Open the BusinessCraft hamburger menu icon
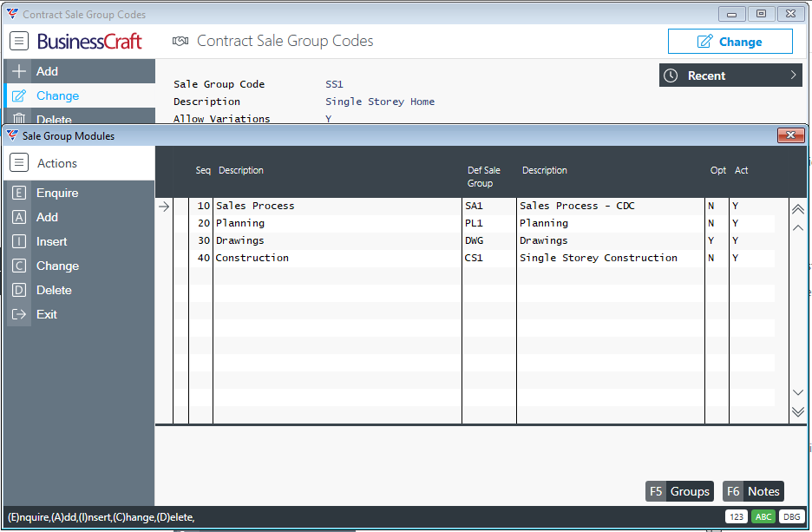Viewport: 812px width, 532px height. (x=19, y=41)
